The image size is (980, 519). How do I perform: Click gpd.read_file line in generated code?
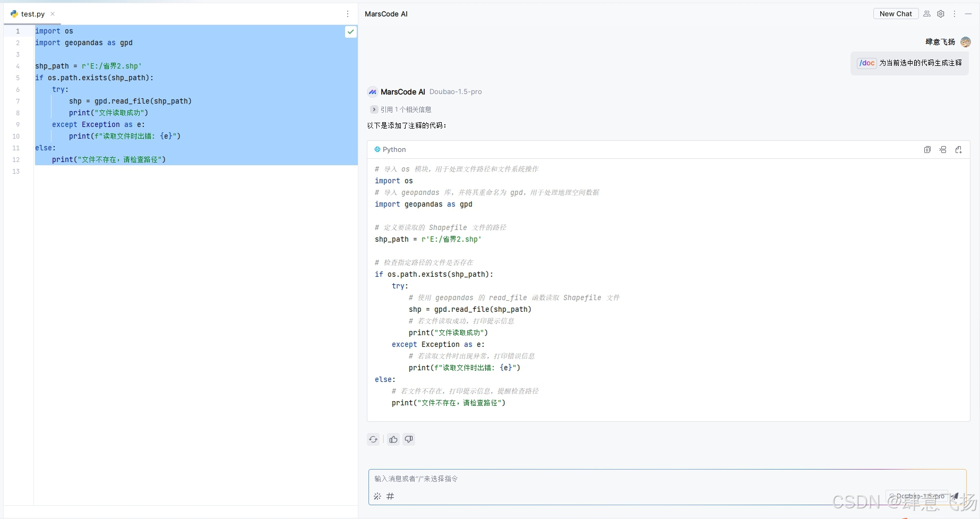(470, 310)
